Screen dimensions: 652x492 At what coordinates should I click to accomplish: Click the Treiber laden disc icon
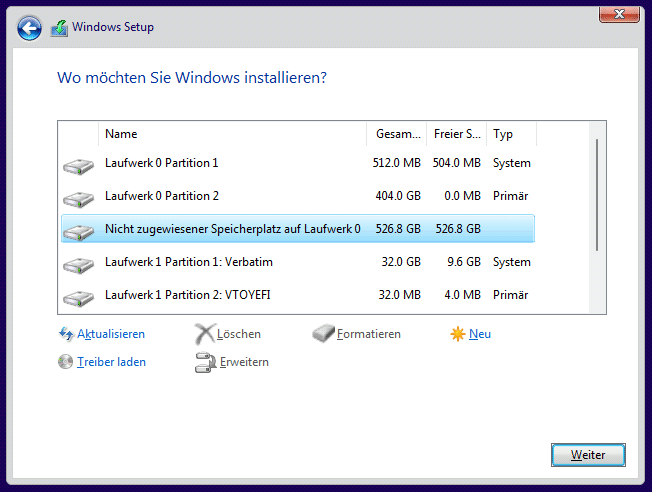point(65,362)
